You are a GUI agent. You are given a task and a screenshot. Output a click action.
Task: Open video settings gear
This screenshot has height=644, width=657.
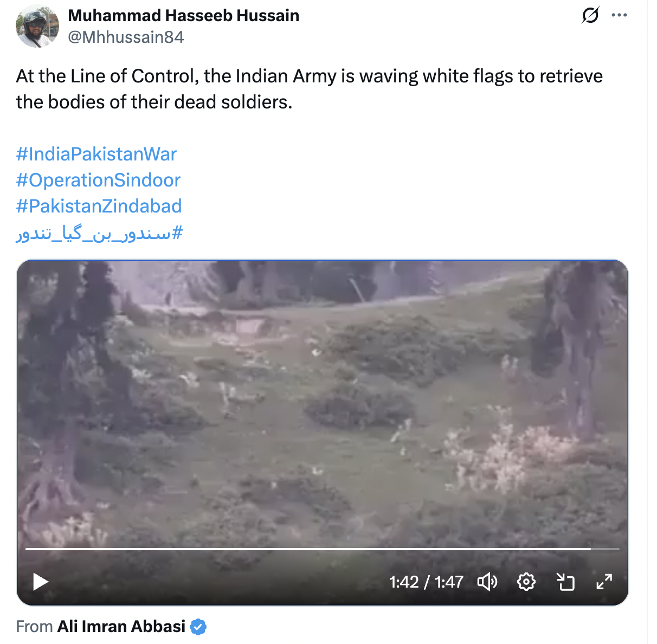(526, 582)
